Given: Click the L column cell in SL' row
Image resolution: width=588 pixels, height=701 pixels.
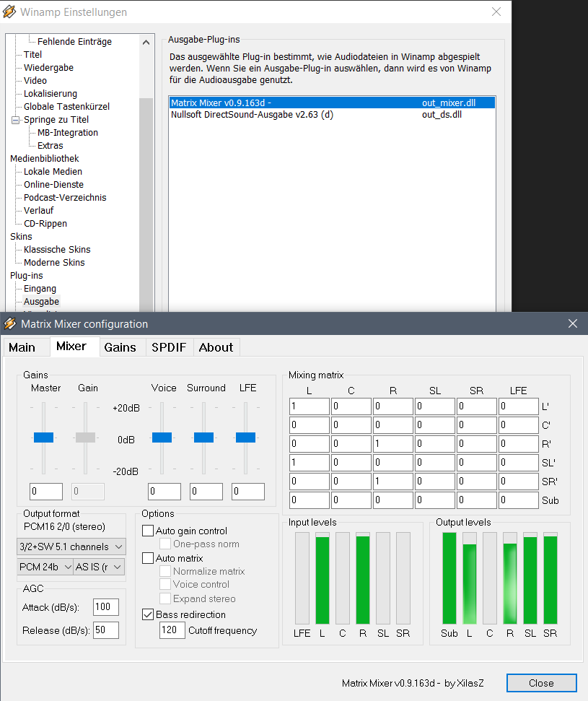Looking at the screenshot, I should pyautogui.click(x=310, y=463).
